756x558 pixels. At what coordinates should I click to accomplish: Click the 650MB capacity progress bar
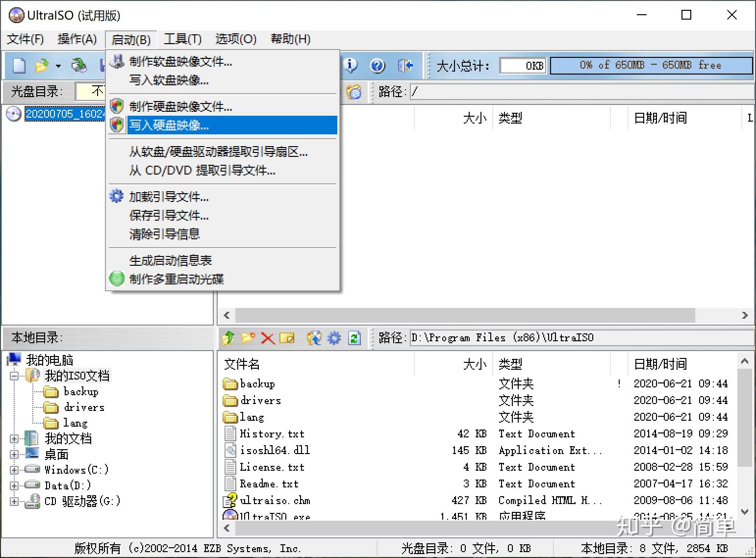pos(651,65)
